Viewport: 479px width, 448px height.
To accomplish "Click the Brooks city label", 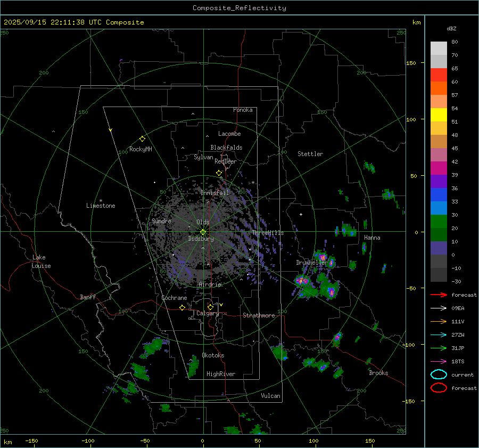I will point(378,373).
